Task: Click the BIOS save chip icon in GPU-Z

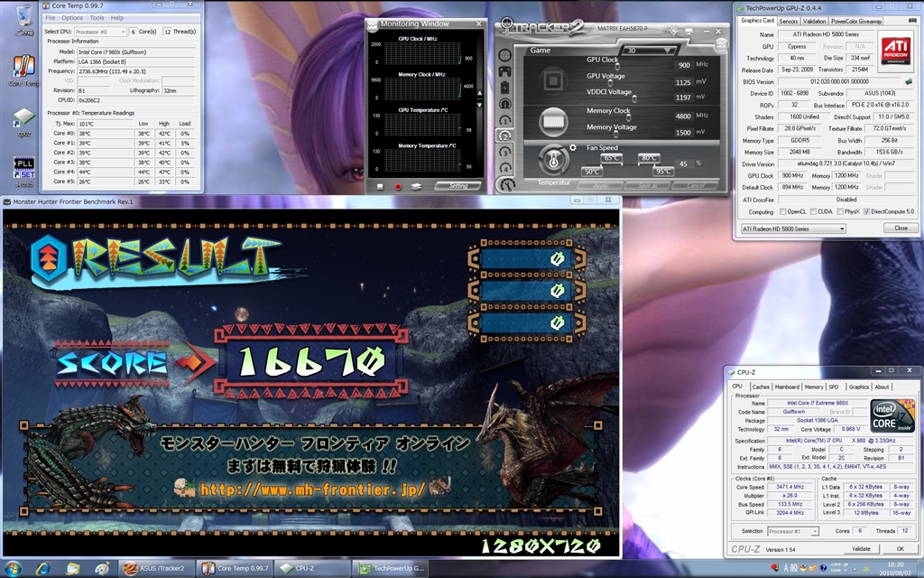Action: click(x=908, y=81)
